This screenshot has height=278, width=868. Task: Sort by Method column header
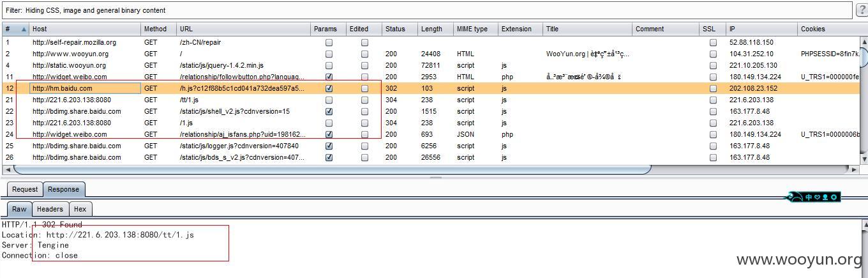coord(159,29)
